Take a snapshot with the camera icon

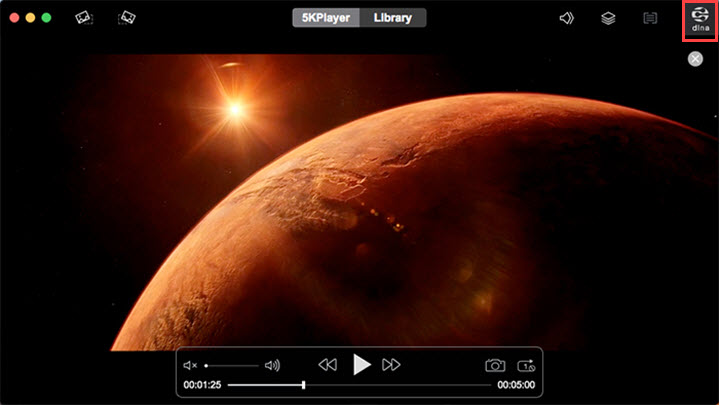(x=495, y=366)
